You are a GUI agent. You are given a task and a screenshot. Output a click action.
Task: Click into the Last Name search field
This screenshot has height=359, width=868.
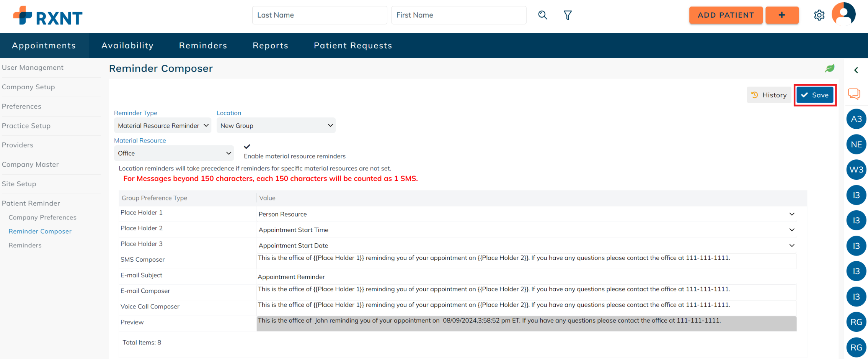pyautogui.click(x=320, y=15)
